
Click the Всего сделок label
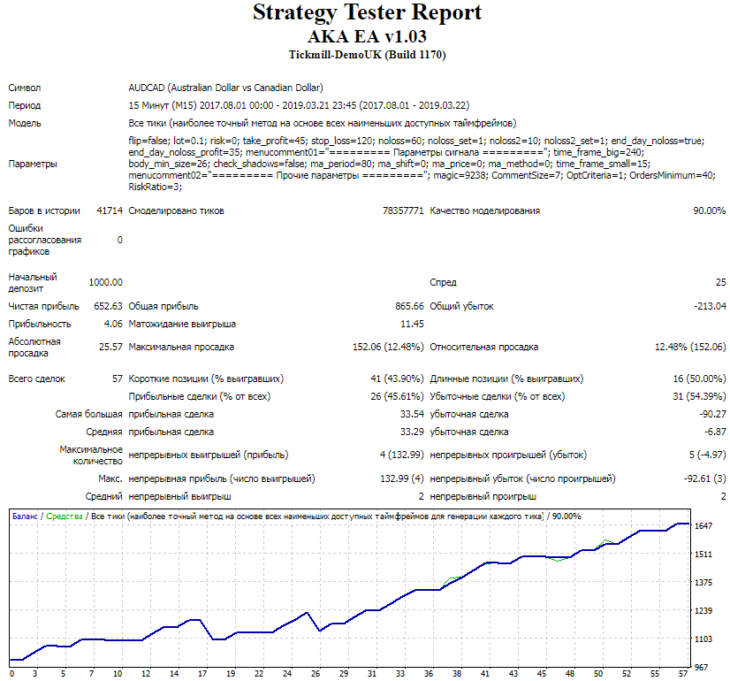[x=37, y=379]
